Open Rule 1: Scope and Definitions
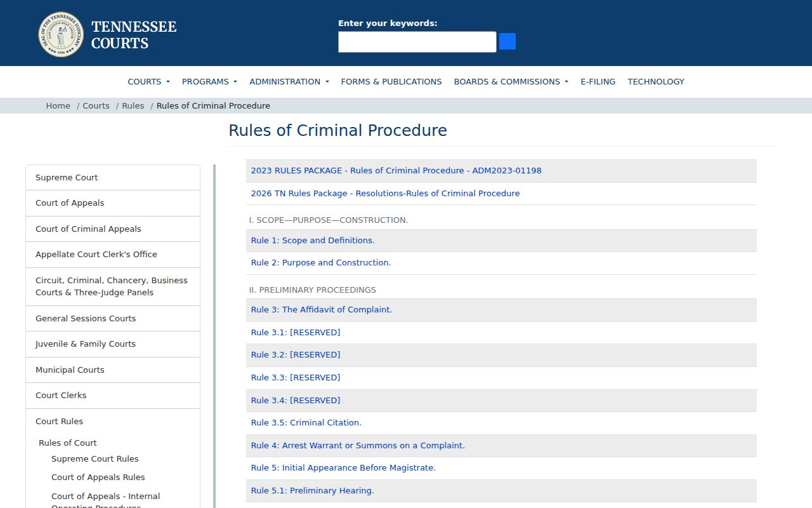 pyautogui.click(x=313, y=241)
